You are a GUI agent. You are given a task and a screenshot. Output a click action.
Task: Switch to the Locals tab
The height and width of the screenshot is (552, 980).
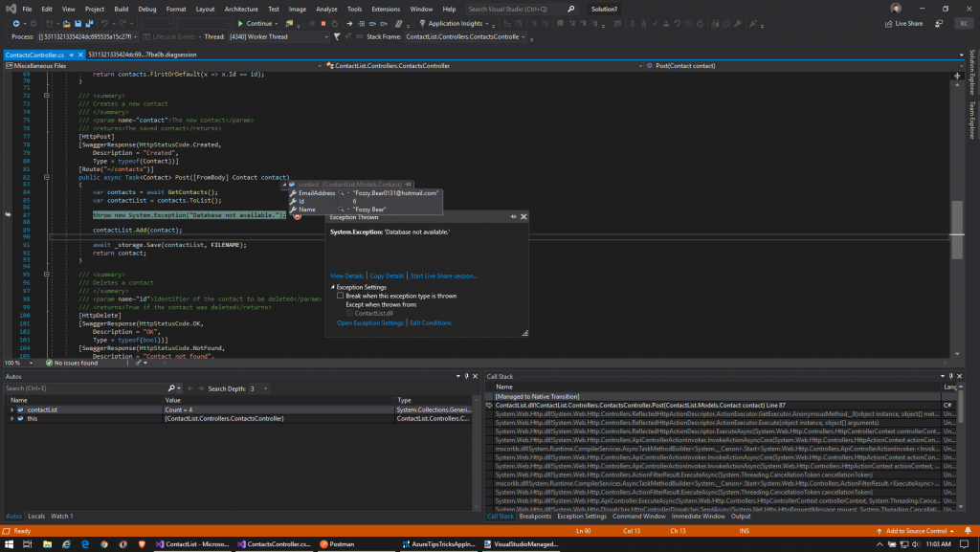[x=35, y=517]
